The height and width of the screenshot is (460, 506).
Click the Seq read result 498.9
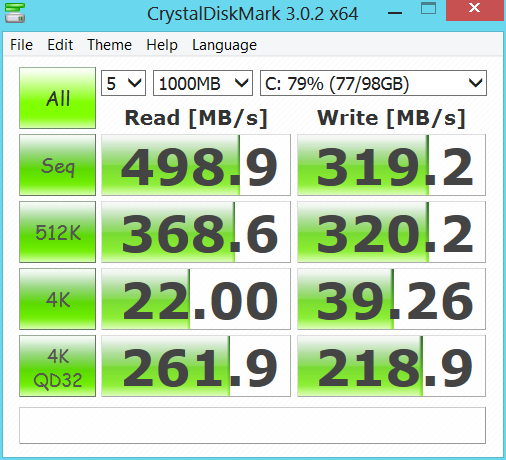pos(196,165)
